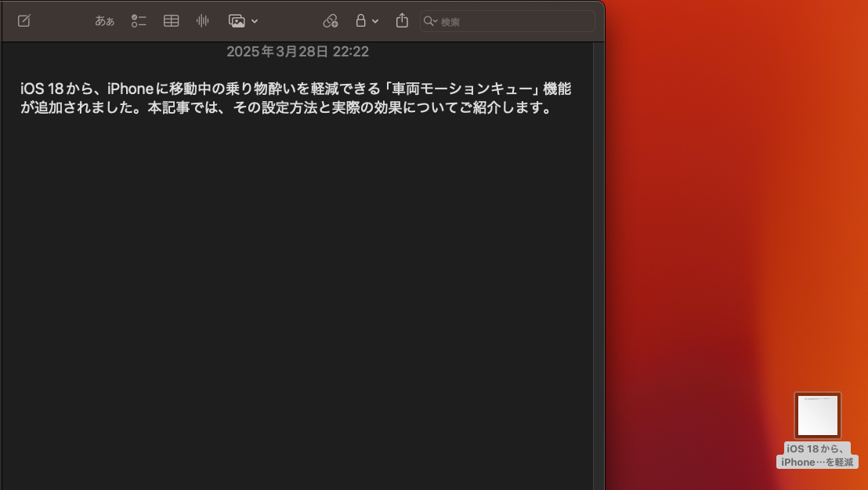Click the word 車両モーションキュー in note

pos(463,89)
